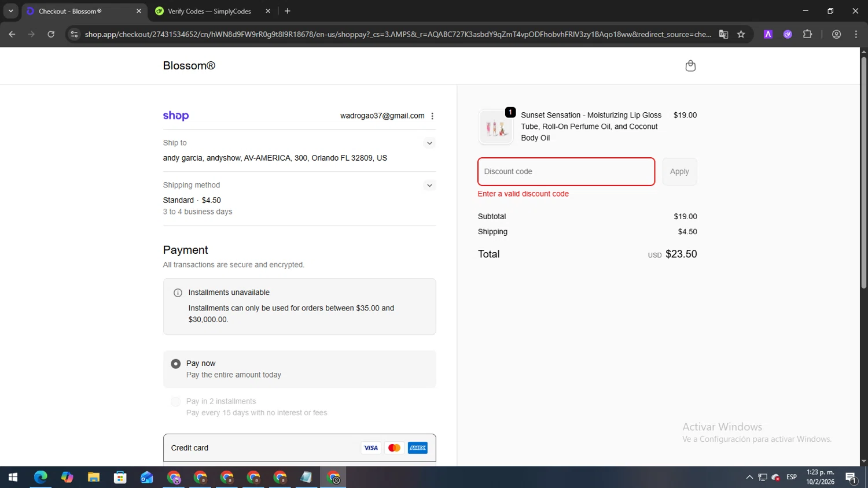868x488 pixels.
Task: Open Outlook from the taskbar
Action: (147, 478)
